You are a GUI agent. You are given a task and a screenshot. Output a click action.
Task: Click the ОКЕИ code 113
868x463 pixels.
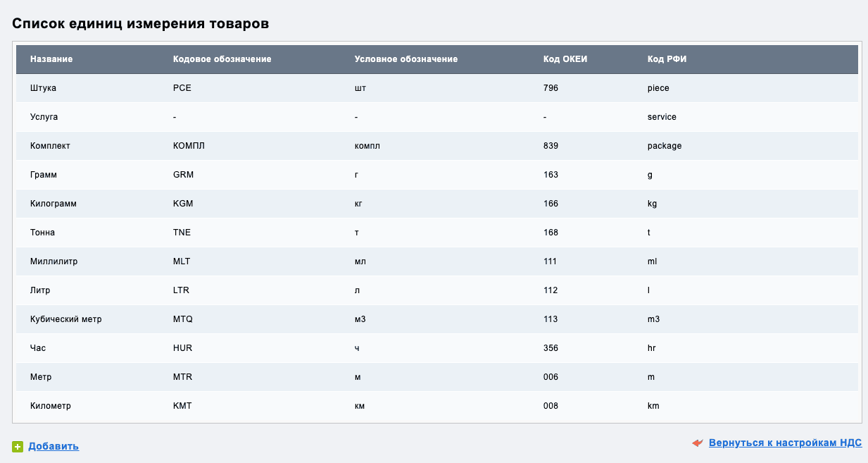[551, 319]
